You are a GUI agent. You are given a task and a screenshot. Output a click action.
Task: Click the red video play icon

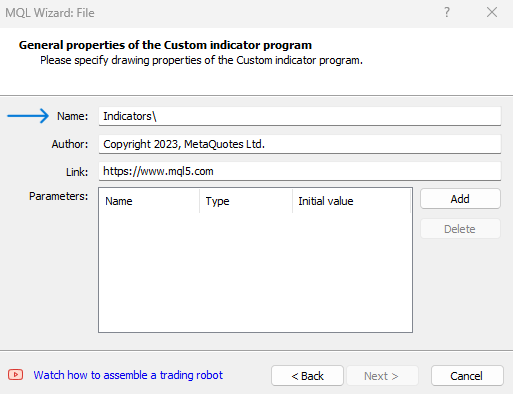[15, 375]
